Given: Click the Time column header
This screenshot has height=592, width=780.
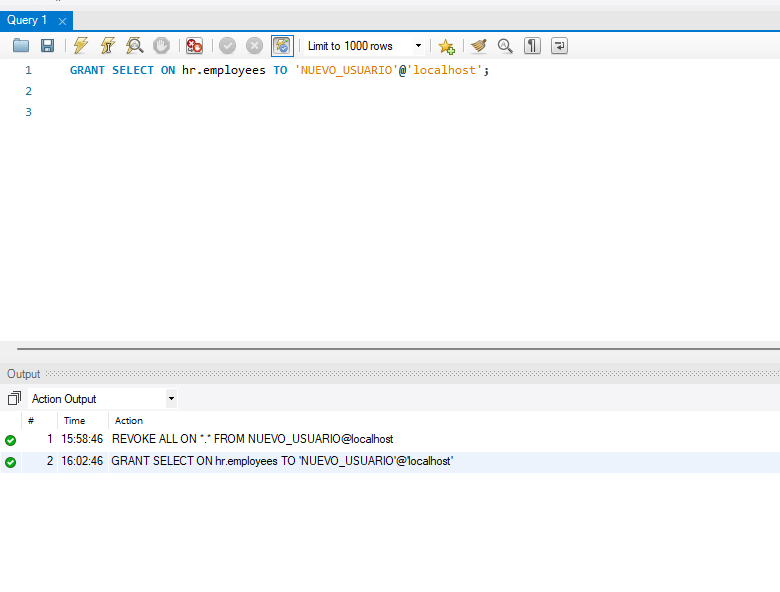Looking at the screenshot, I should pyautogui.click(x=75, y=421).
